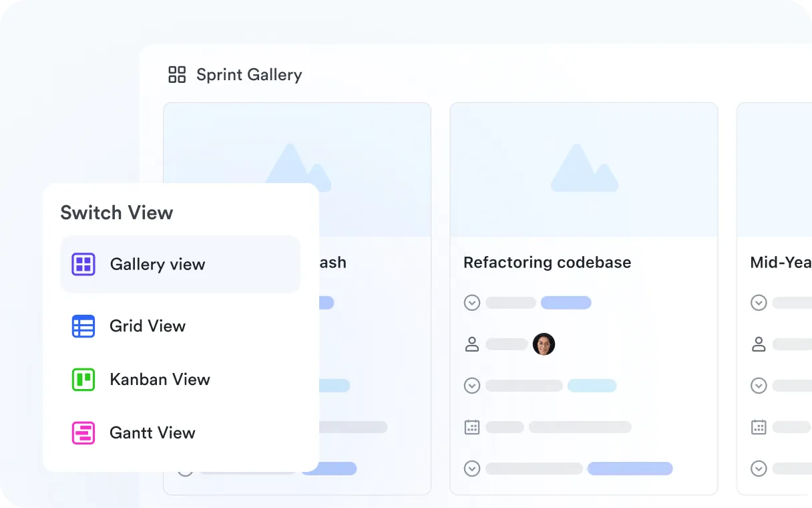This screenshot has height=508, width=812.
Task: Expand the bottom chevron on Refactoring codebase card
Action: tap(472, 469)
